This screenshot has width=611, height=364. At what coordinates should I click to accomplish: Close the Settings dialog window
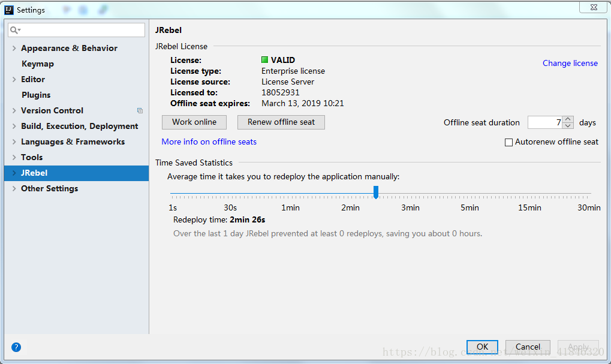593,7
